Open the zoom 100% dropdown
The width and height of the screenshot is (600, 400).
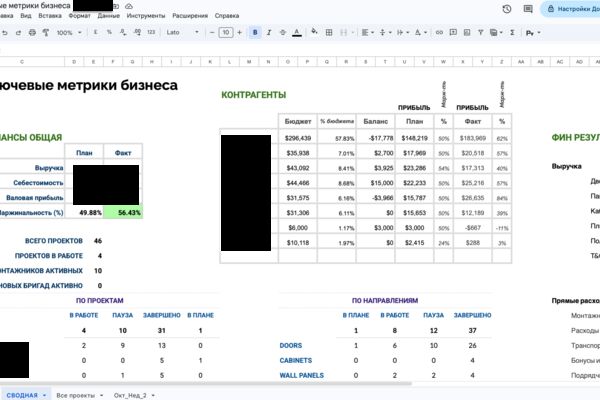tap(69, 33)
